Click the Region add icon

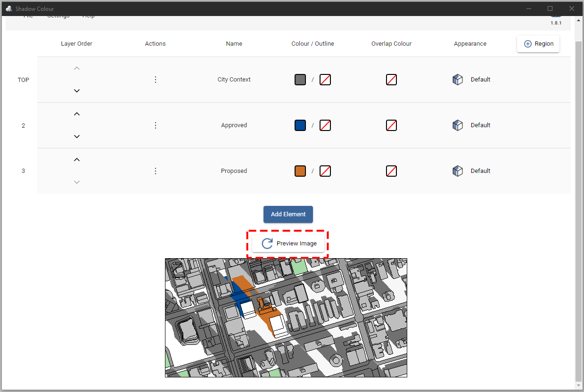(x=527, y=43)
